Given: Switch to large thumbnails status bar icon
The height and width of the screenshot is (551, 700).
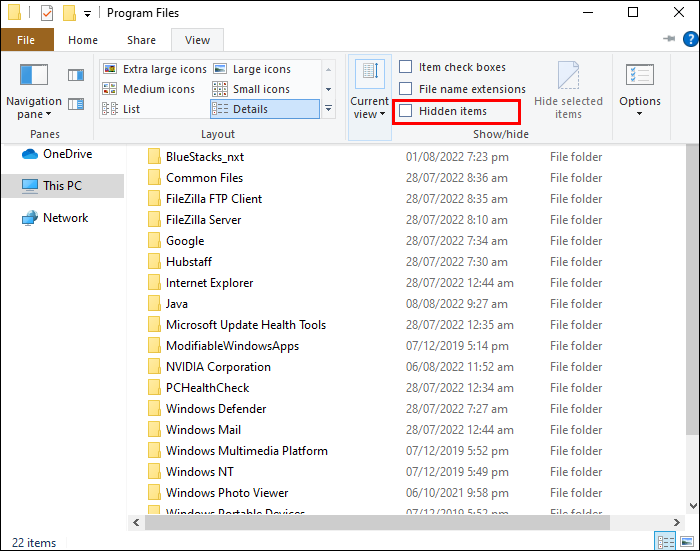Looking at the screenshot, I should [687, 542].
